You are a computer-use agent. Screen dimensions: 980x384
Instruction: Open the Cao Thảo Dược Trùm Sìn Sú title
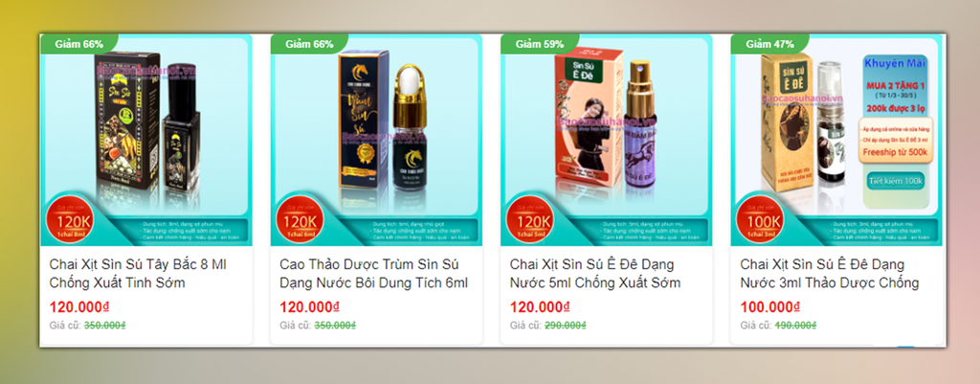tap(374, 273)
